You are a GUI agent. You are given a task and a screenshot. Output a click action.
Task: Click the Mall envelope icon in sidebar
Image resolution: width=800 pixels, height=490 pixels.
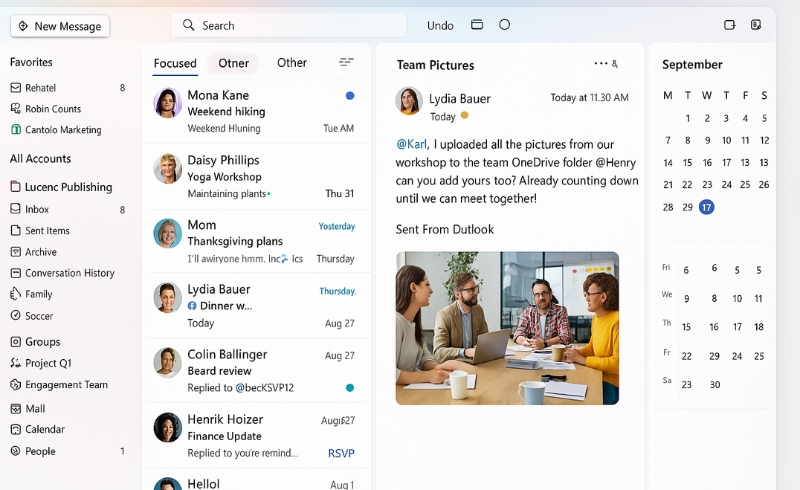click(x=16, y=408)
